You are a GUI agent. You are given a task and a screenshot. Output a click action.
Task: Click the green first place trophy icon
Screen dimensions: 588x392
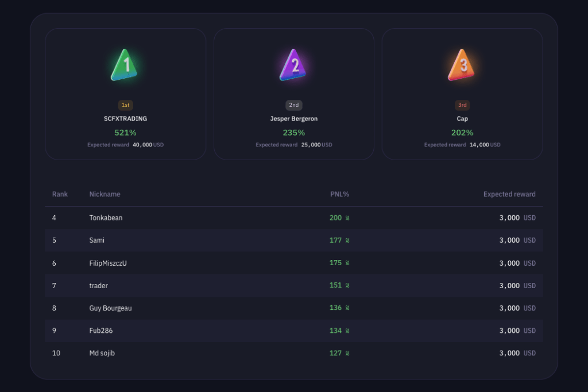[125, 65]
